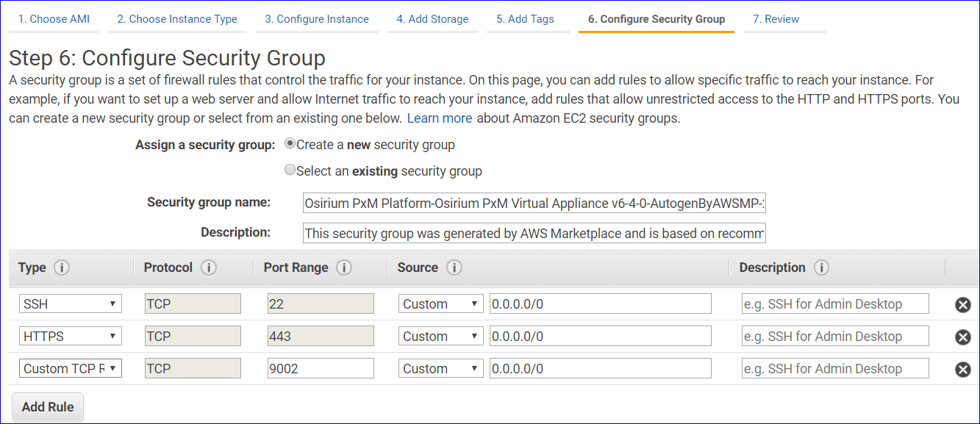Open Source dropdown for the SSH rule

(440, 304)
